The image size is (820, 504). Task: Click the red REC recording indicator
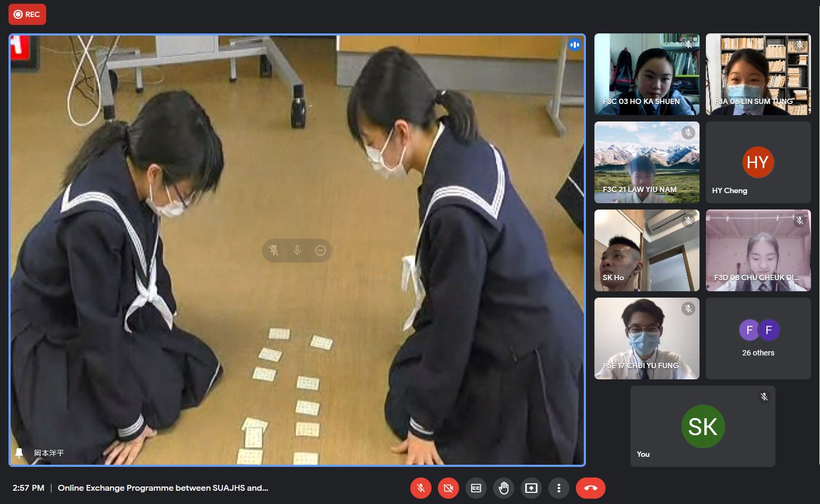point(27,14)
